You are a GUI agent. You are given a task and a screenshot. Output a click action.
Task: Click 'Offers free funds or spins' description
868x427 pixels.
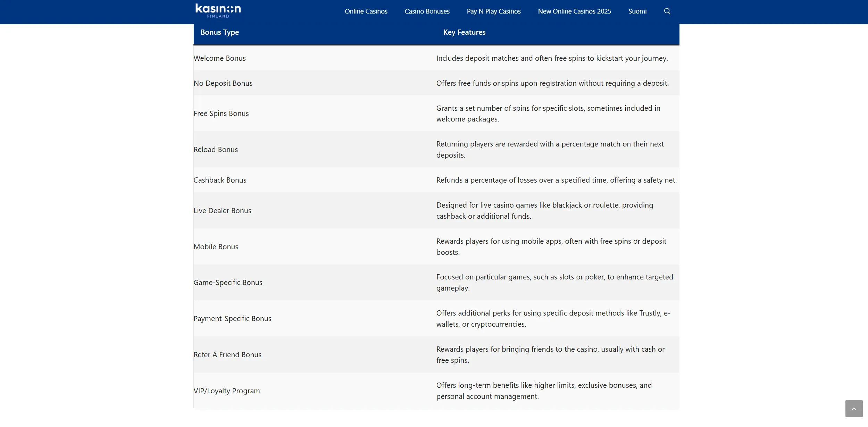(x=552, y=83)
